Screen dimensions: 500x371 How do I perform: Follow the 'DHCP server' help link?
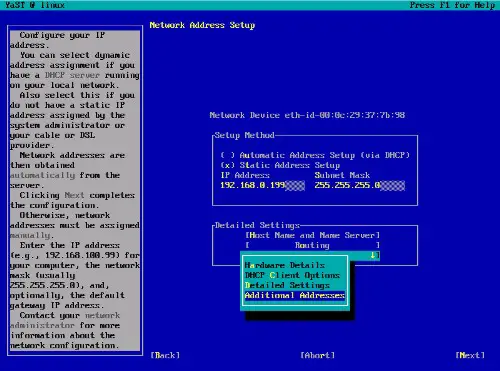click(72, 75)
